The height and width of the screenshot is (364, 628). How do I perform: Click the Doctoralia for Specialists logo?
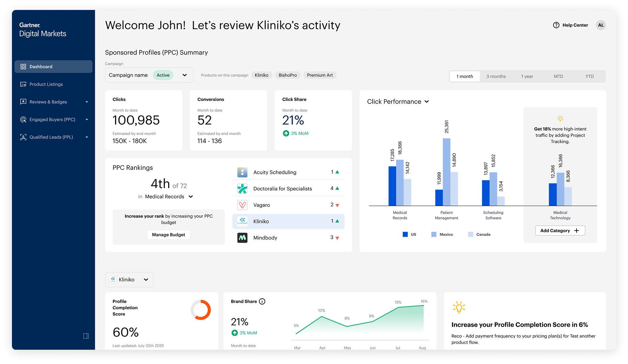tap(243, 188)
